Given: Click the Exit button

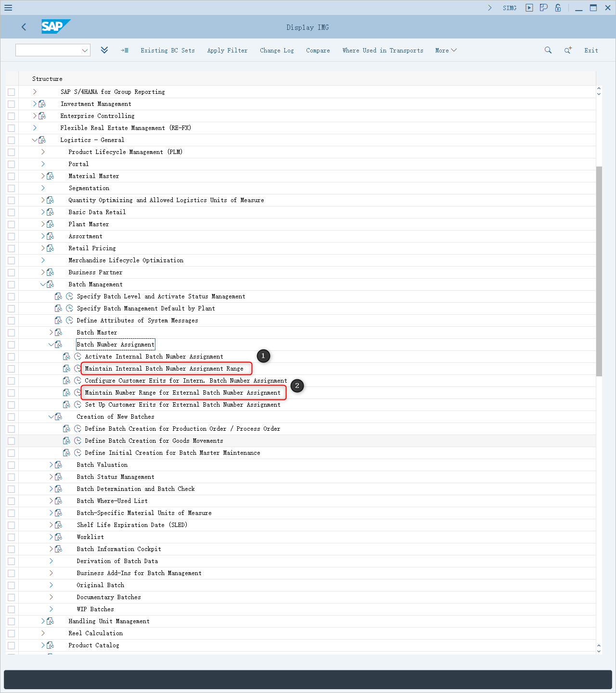Looking at the screenshot, I should coord(591,51).
